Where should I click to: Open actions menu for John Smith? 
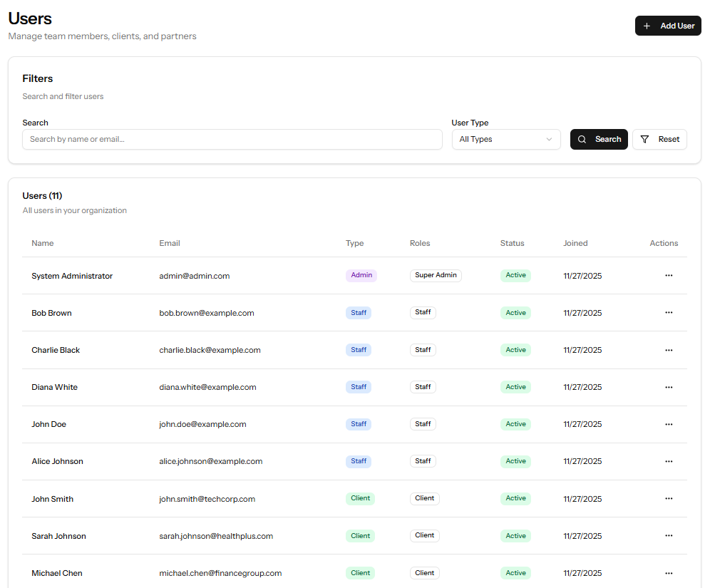(669, 498)
